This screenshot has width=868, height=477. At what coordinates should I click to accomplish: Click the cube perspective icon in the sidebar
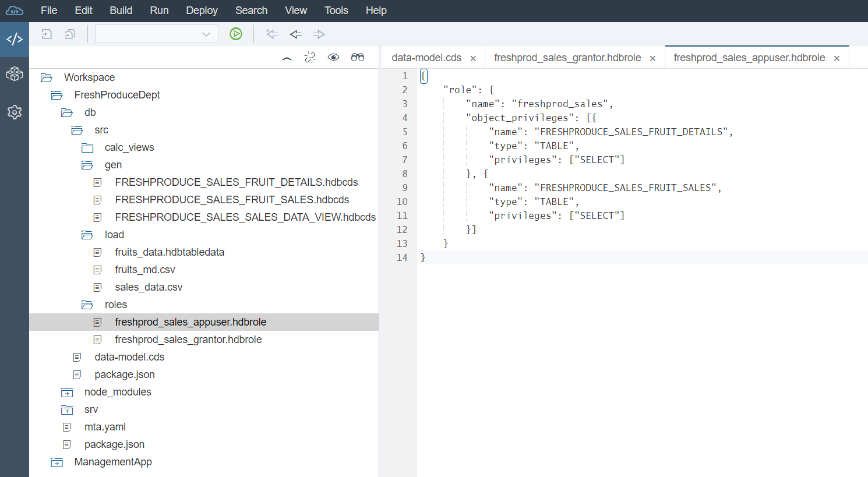click(x=15, y=74)
